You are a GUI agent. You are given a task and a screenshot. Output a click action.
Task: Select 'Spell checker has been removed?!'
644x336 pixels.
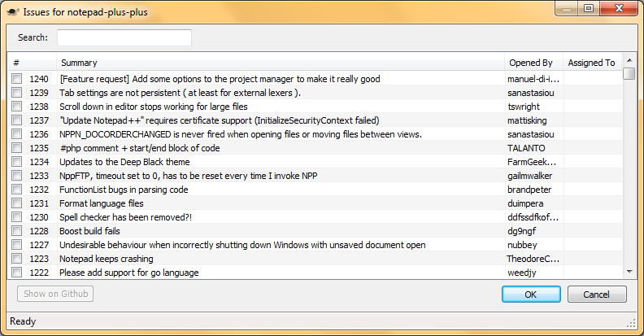coord(126,217)
